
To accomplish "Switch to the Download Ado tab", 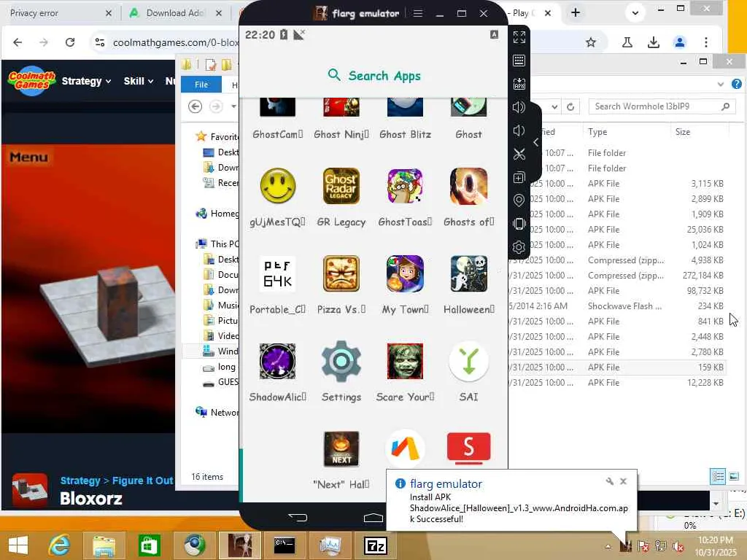I will (177, 13).
